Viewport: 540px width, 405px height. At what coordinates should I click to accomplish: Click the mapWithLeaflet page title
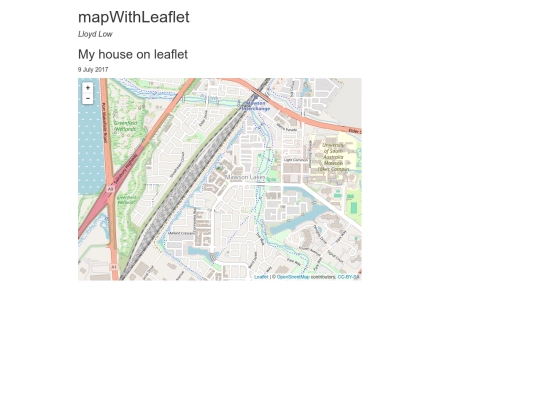click(134, 17)
